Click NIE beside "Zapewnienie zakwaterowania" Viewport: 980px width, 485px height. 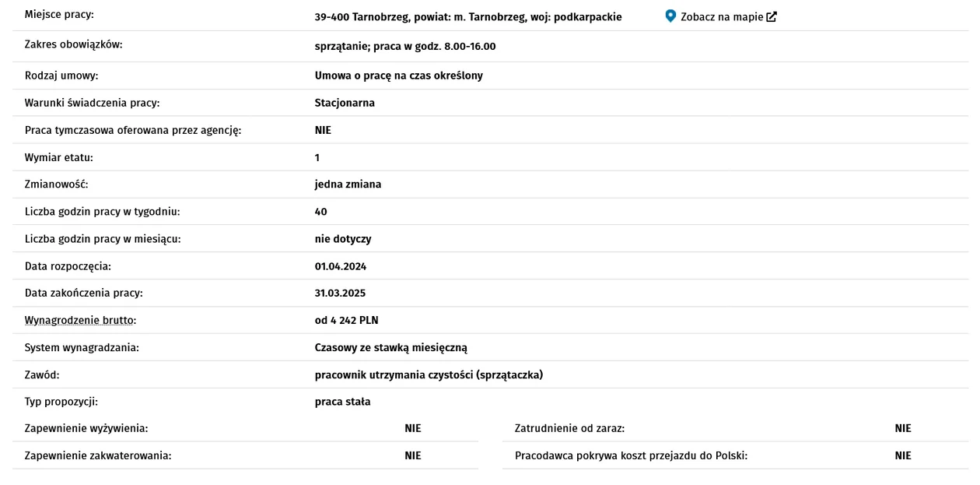point(413,455)
